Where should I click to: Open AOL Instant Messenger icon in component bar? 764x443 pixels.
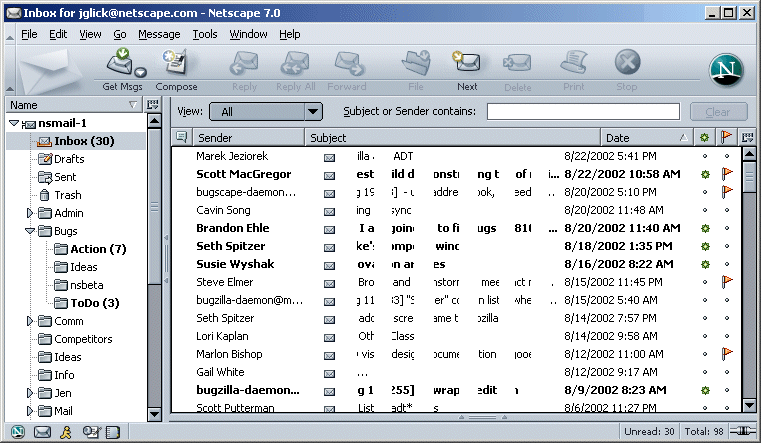coord(66,432)
